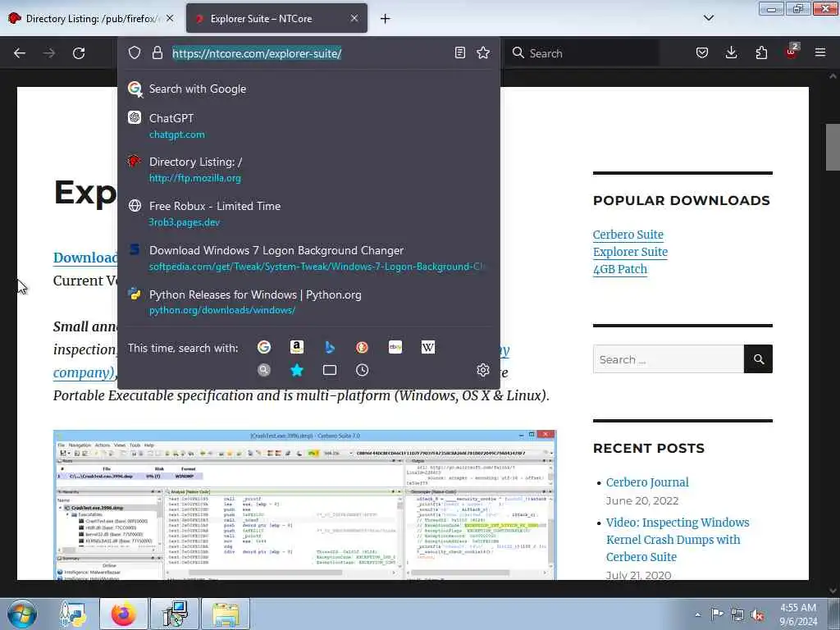Toggle reader view icon in address bar

pos(459,52)
